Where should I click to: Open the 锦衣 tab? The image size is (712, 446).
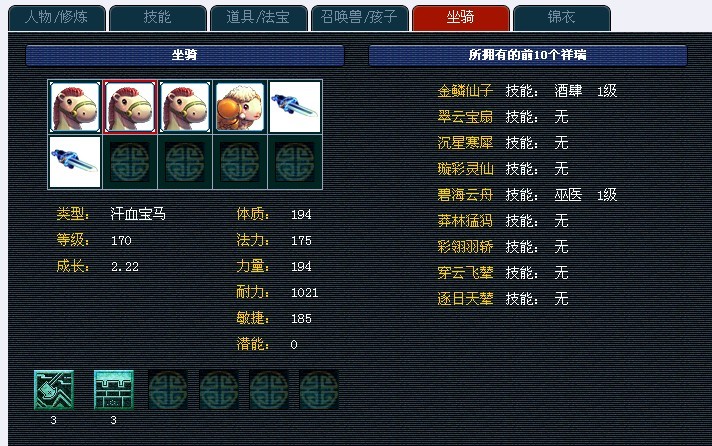[561, 18]
